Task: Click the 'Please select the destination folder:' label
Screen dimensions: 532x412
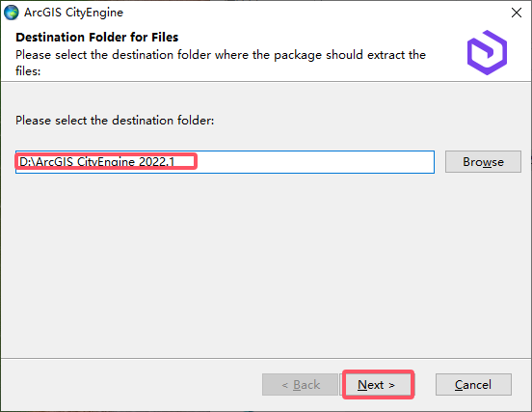Action: [115, 121]
